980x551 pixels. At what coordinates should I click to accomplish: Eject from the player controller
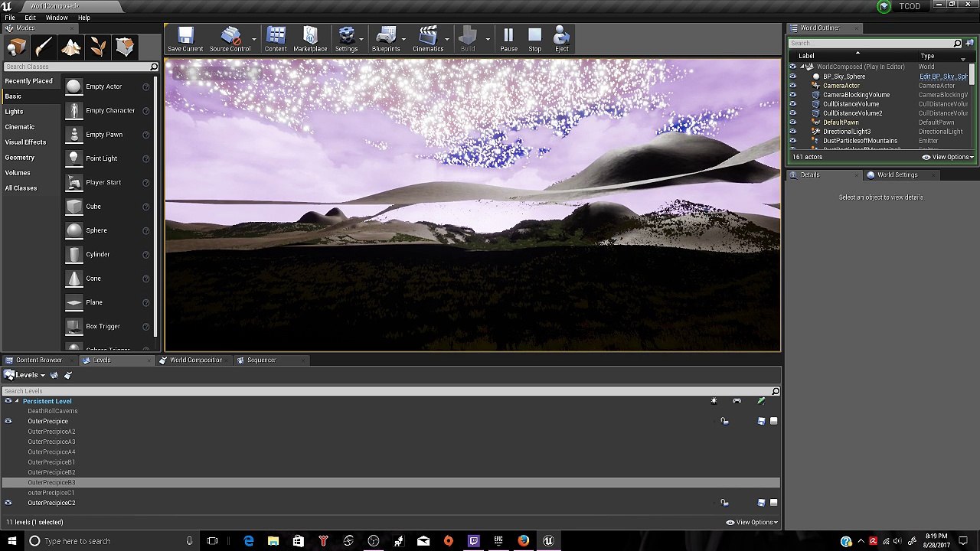561,40
